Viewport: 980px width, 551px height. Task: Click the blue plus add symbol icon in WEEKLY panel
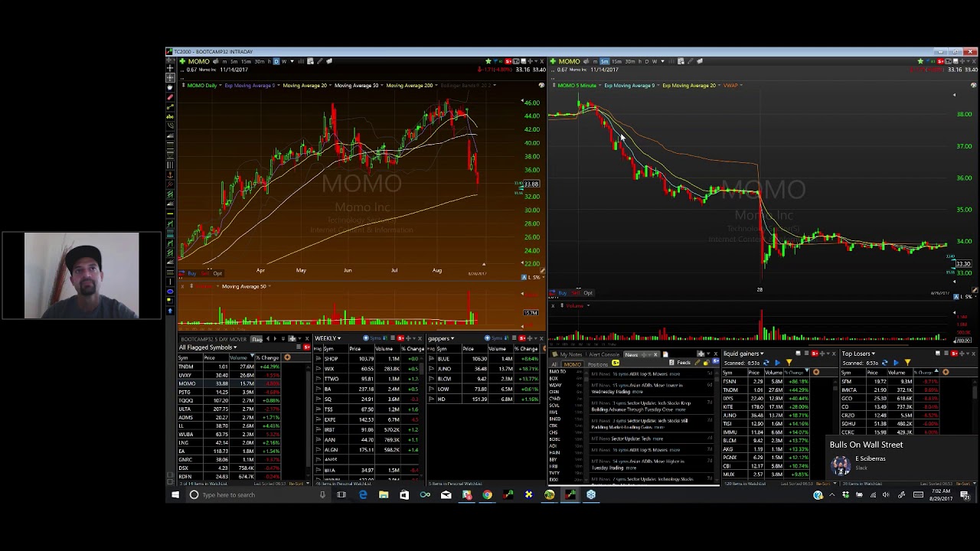click(x=366, y=338)
